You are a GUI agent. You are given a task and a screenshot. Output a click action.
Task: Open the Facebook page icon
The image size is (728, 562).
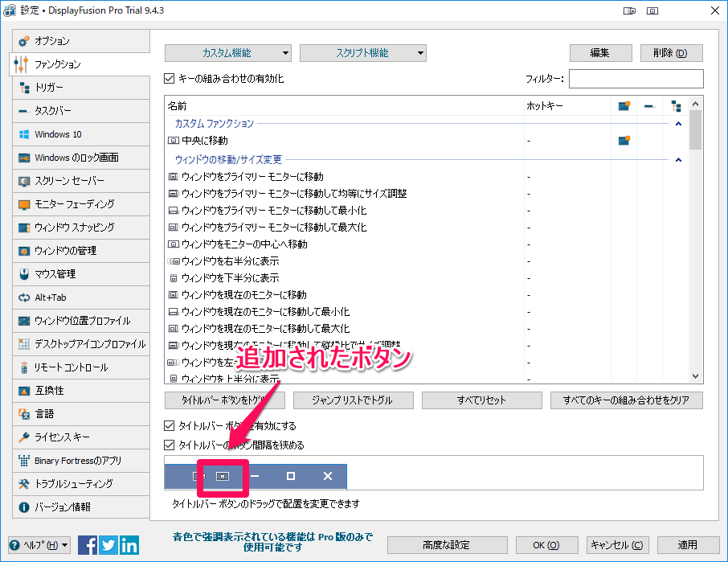pyautogui.click(x=88, y=545)
